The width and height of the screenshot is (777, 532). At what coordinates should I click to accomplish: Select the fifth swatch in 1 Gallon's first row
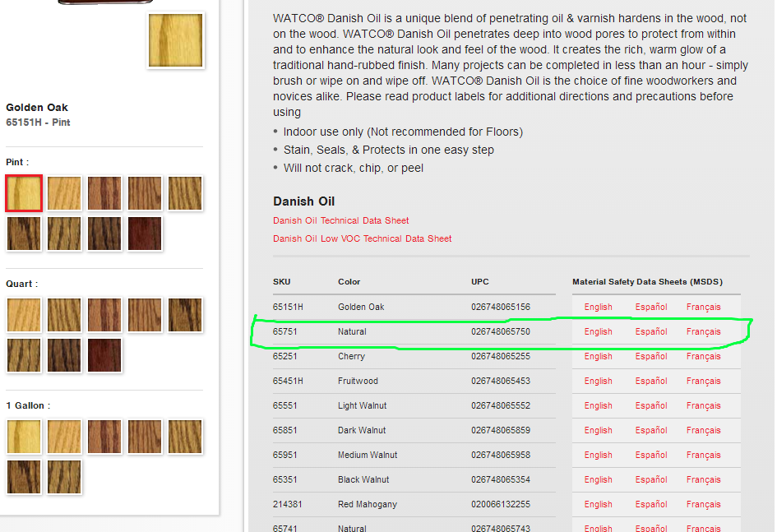coord(185,437)
